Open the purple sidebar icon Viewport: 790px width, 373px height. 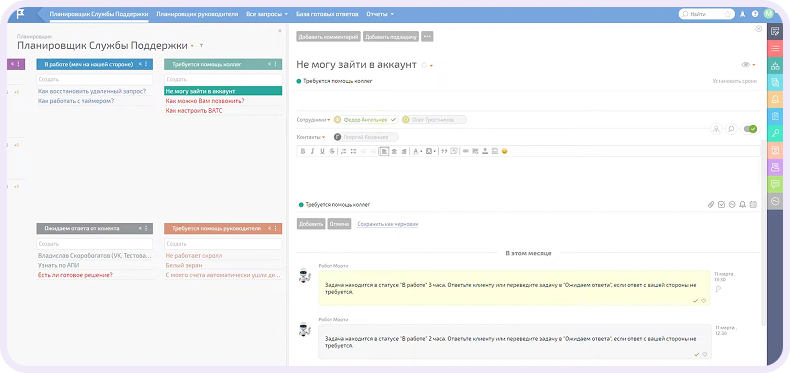(775, 167)
